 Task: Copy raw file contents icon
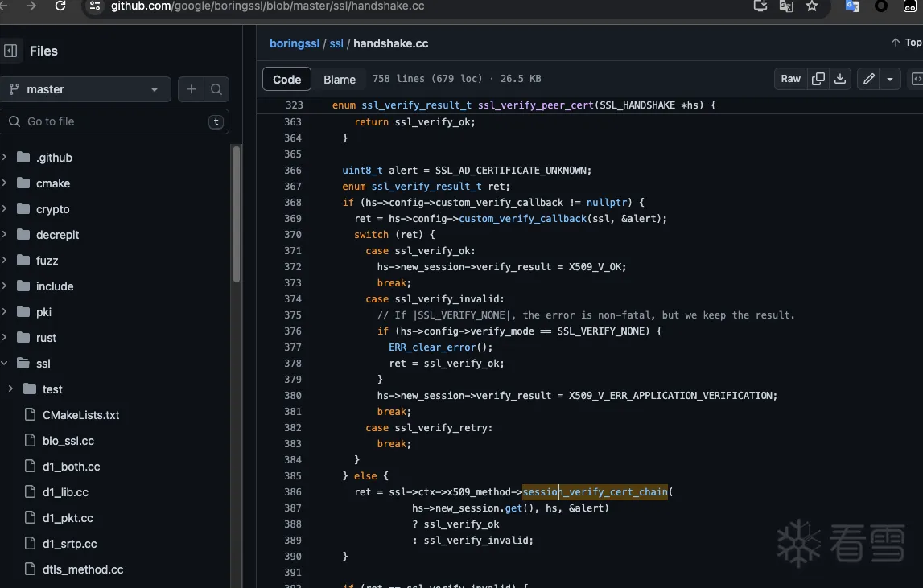[818, 79]
